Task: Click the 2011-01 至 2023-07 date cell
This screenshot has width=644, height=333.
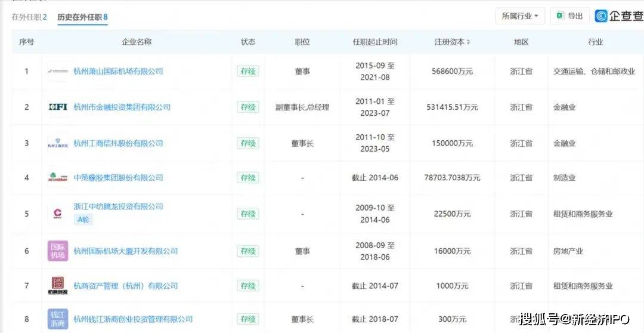Action: coord(375,107)
